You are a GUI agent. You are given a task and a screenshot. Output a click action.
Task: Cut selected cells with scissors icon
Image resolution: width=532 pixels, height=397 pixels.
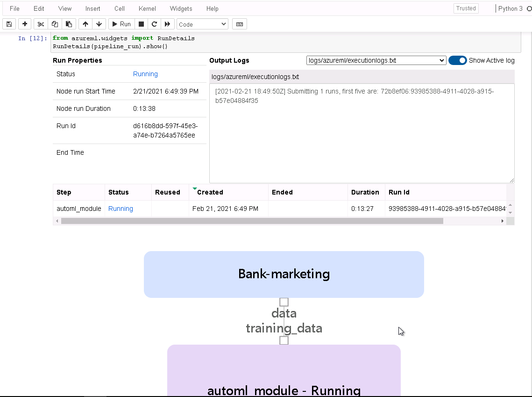tap(41, 24)
